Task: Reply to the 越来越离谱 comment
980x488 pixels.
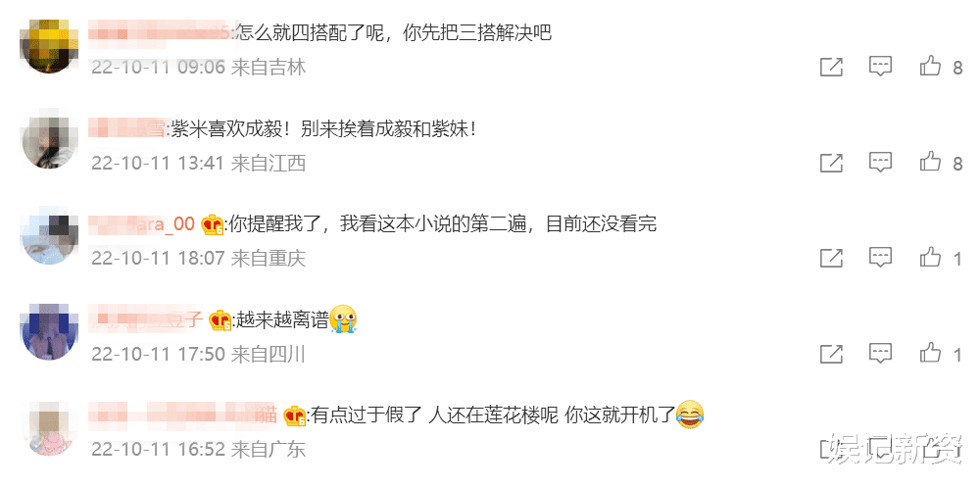Action: 880,354
